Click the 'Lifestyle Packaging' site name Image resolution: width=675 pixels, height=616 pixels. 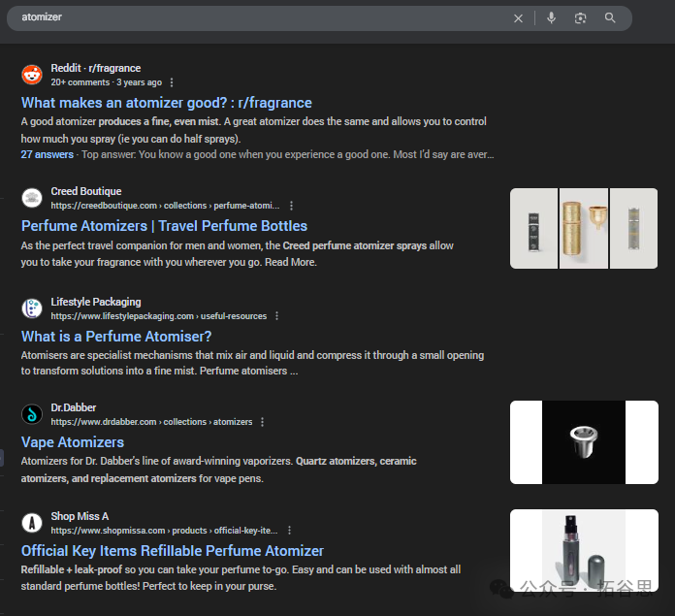click(x=96, y=303)
